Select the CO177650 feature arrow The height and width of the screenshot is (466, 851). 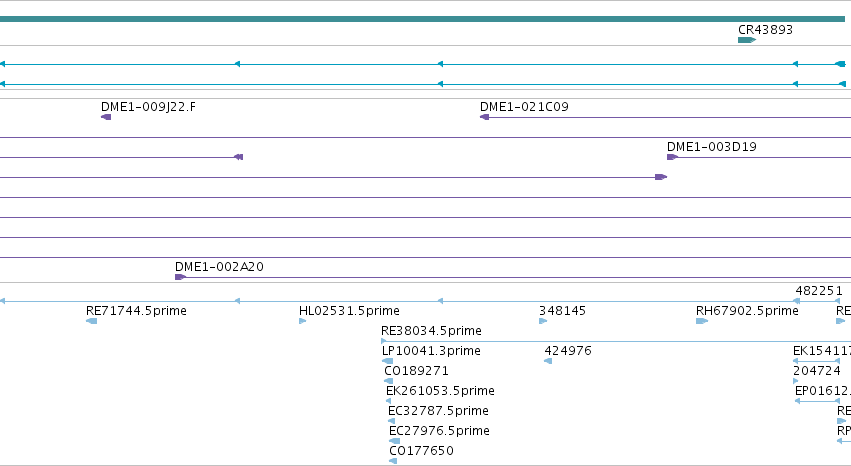[x=393, y=461]
